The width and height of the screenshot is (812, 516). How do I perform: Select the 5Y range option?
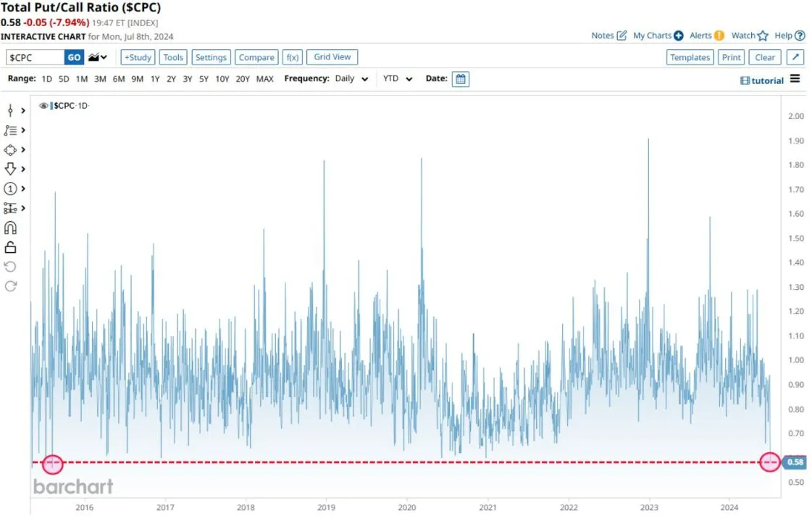tap(204, 79)
